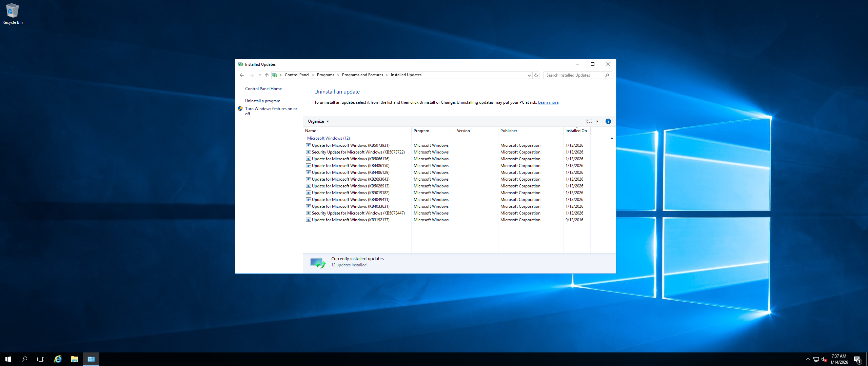
Task: Click the Up to parent folder arrow
Action: pyautogui.click(x=267, y=75)
